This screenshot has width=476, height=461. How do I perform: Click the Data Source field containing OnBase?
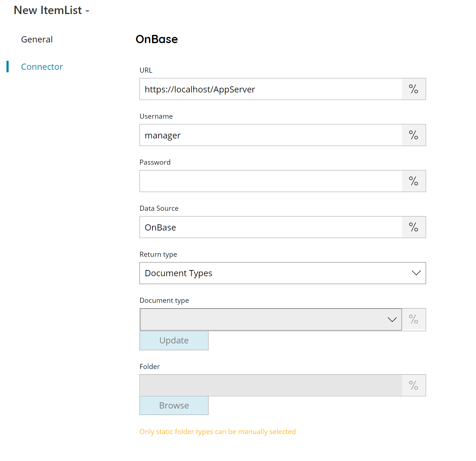click(x=271, y=227)
